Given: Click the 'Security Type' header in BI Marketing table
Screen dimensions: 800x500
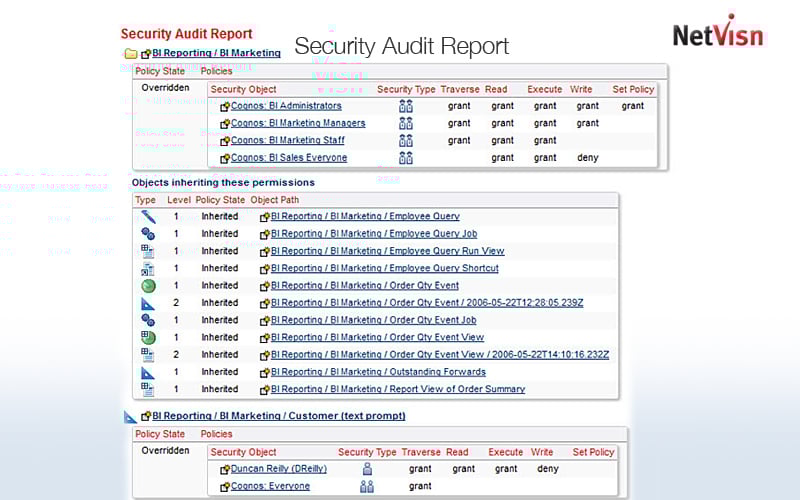Looking at the screenshot, I should pos(406,89).
